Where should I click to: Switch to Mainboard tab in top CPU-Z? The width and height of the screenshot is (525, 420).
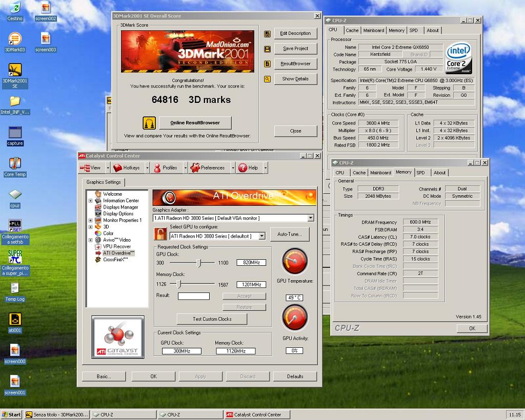[374, 30]
